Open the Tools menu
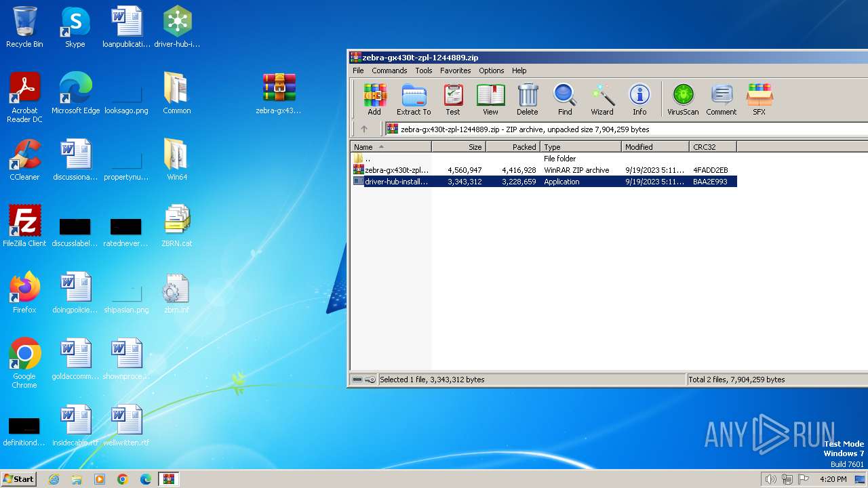 tap(424, 70)
